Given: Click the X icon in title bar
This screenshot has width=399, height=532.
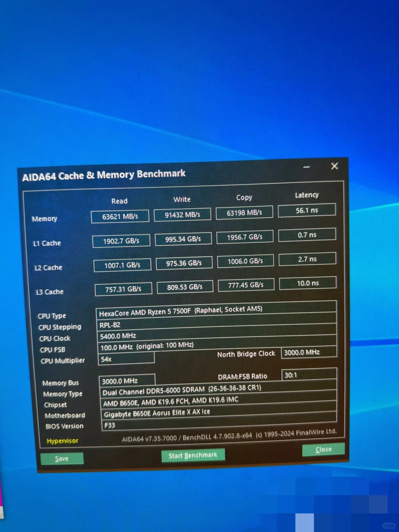Looking at the screenshot, I should coord(334,166).
